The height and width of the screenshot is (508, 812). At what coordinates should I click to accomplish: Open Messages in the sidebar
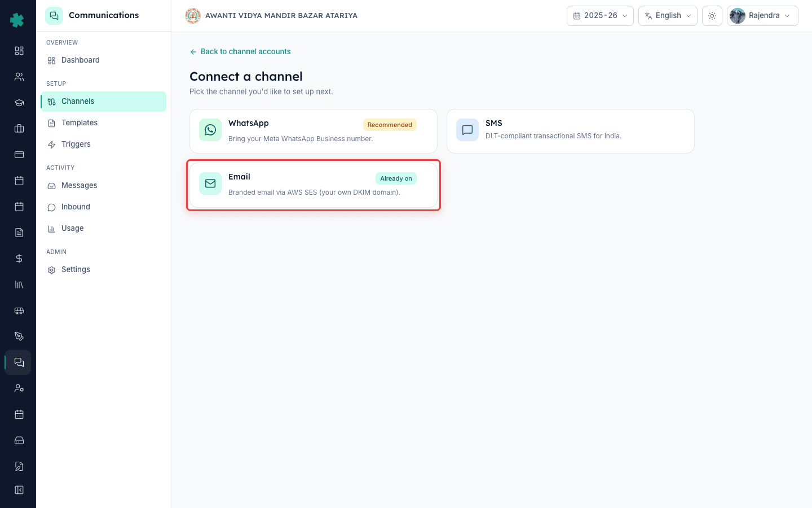click(104, 186)
